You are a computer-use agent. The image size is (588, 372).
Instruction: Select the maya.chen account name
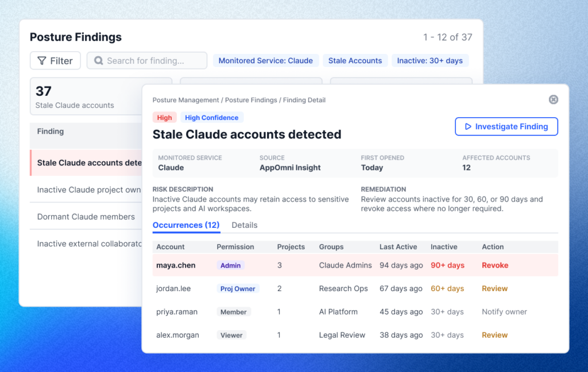[176, 265]
